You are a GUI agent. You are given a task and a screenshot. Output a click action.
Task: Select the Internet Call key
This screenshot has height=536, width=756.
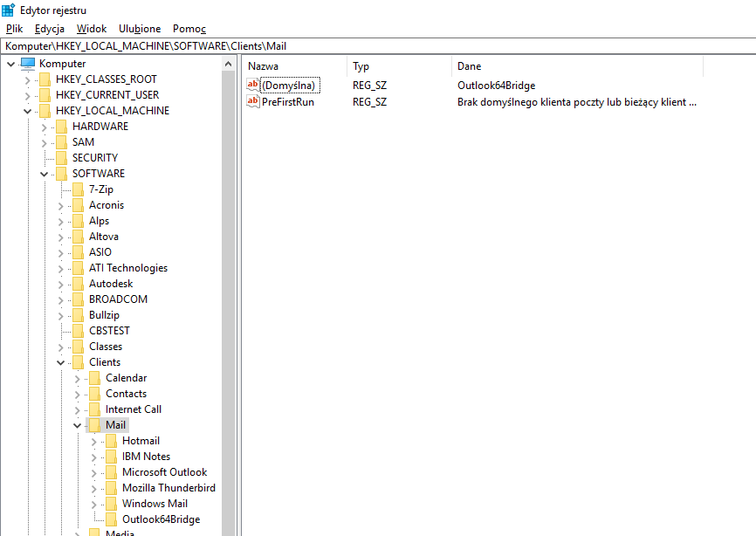click(x=134, y=409)
